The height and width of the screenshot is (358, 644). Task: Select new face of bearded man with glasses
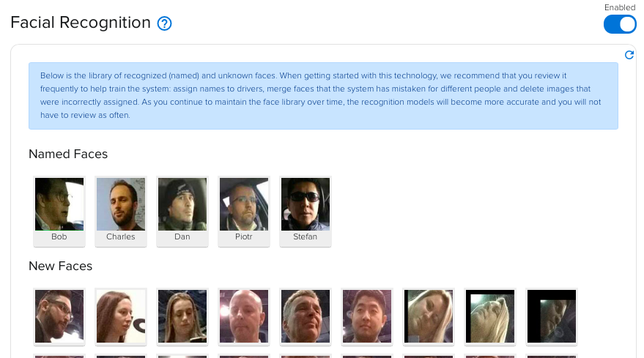pyautogui.click(x=59, y=316)
